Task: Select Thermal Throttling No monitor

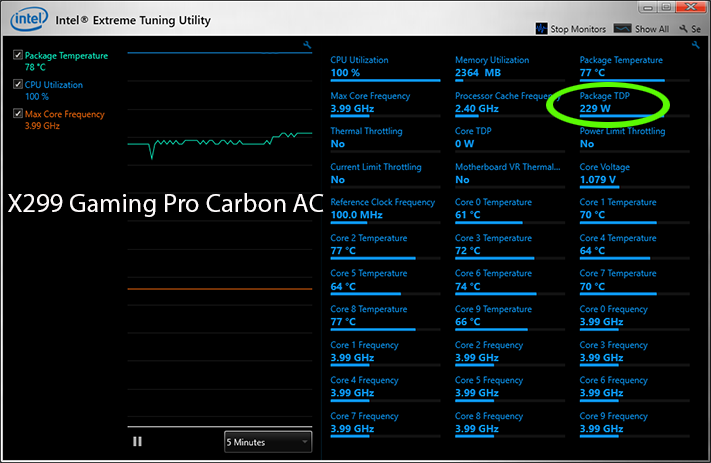Action: point(385,138)
